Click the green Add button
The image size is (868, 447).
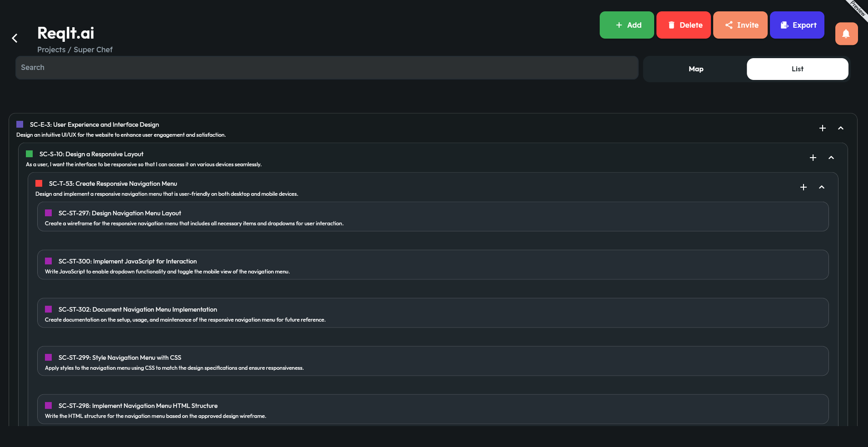coord(626,25)
